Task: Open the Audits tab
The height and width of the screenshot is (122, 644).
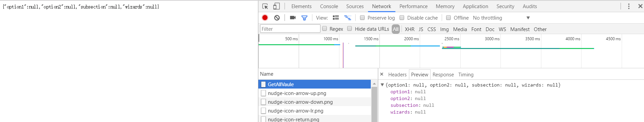Action: (x=530, y=6)
